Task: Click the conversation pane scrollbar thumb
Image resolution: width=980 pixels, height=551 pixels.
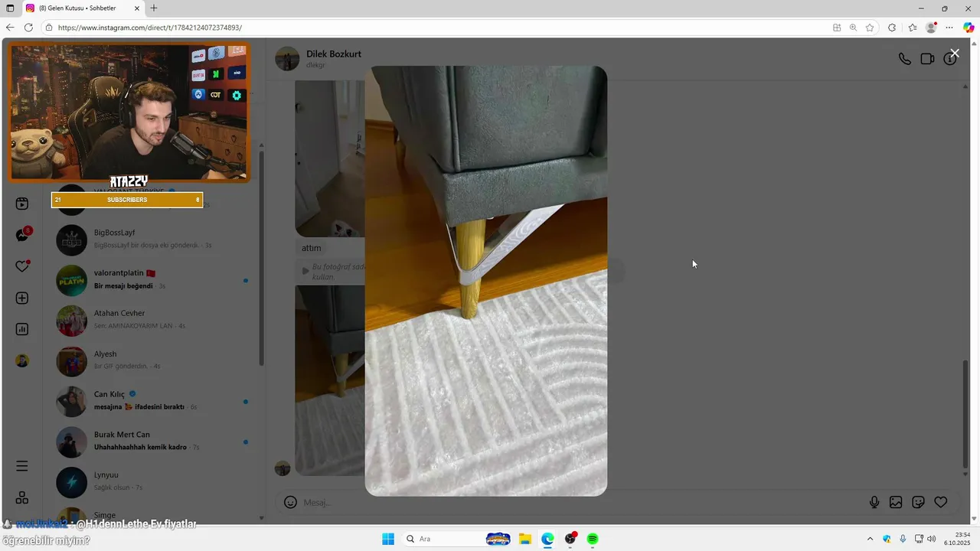Action: [x=965, y=413]
